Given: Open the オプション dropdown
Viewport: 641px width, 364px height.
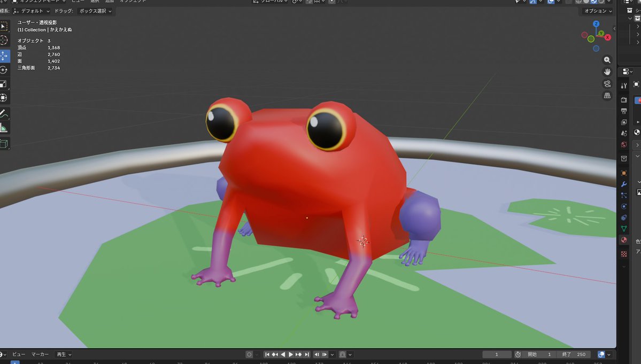Looking at the screenshot, I should [x=598, y=11].
